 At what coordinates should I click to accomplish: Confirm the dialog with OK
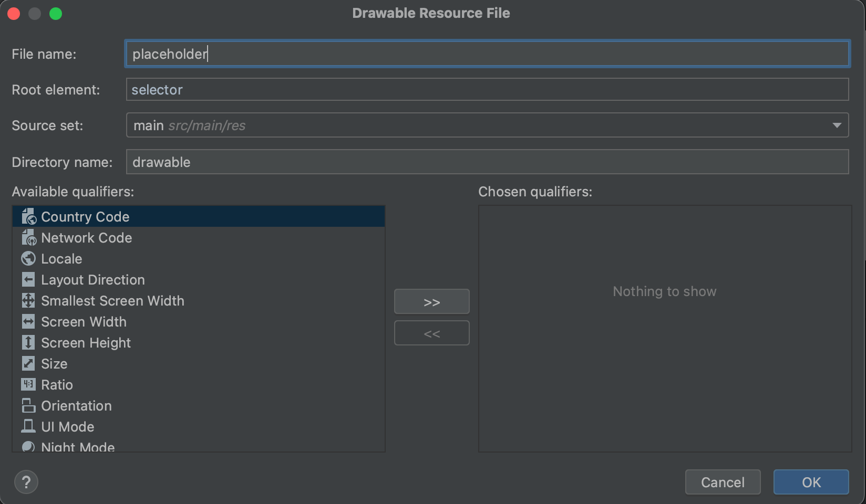click(x=811, y=482)
